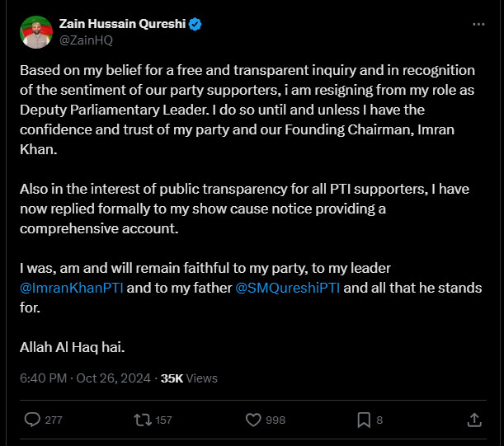
Task: Share the post via the share icon
Action: point(474,420)
